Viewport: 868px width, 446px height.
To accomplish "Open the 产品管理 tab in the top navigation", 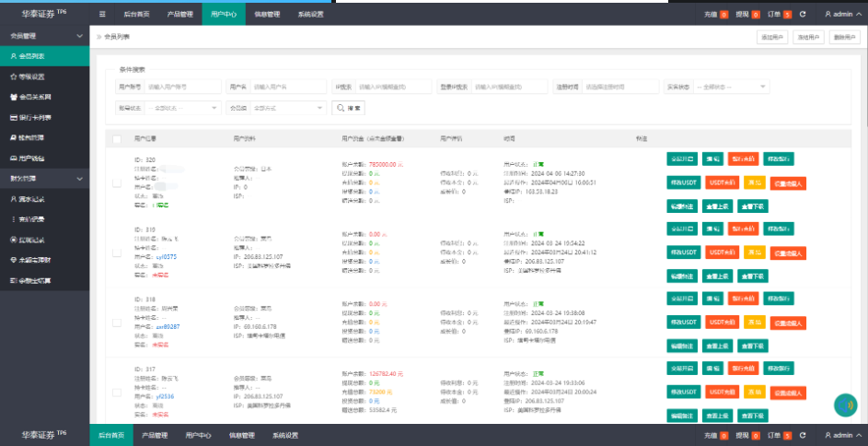I will 180,15.
